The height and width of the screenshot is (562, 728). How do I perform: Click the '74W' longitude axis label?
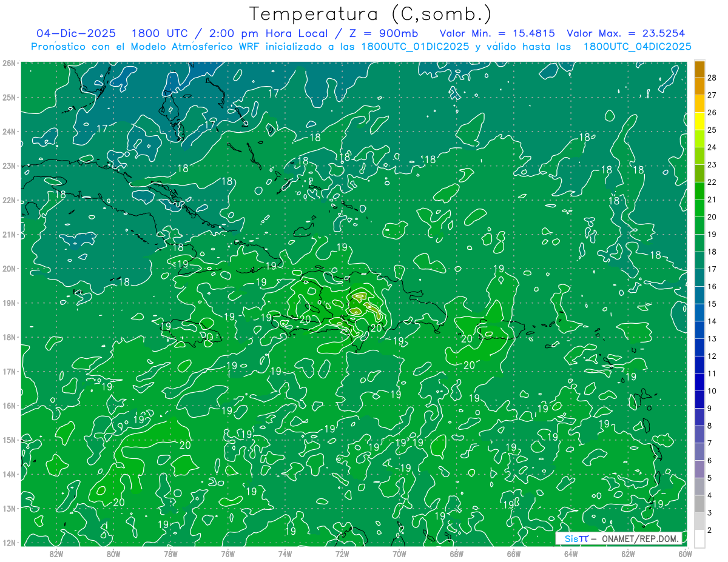(x=285, y=553)
